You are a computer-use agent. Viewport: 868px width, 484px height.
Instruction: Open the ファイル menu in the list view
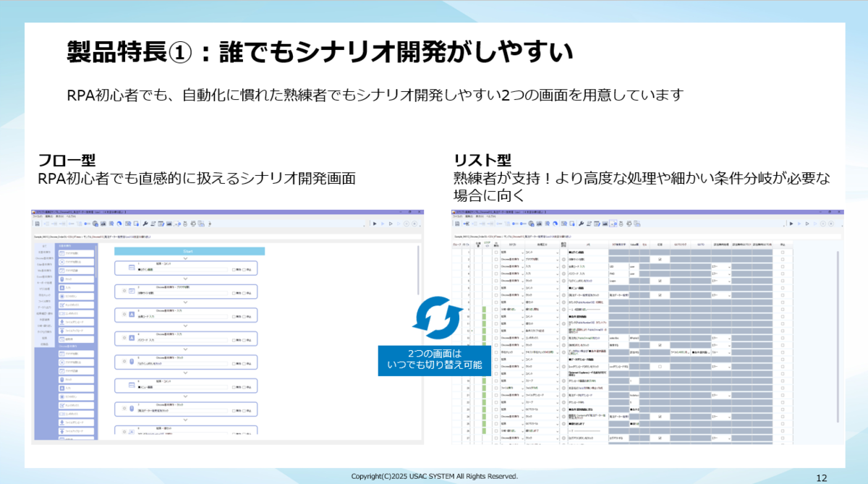[457, 216]
